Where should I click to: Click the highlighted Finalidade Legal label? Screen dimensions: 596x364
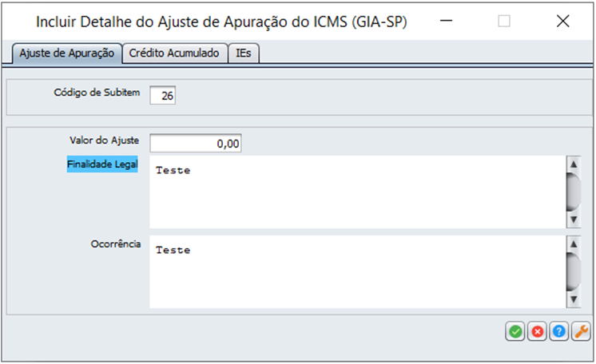102,164
